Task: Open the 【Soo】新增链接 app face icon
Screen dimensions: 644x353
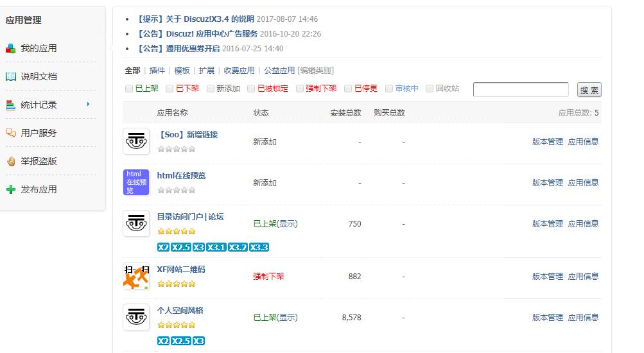Action: [136, 141]
